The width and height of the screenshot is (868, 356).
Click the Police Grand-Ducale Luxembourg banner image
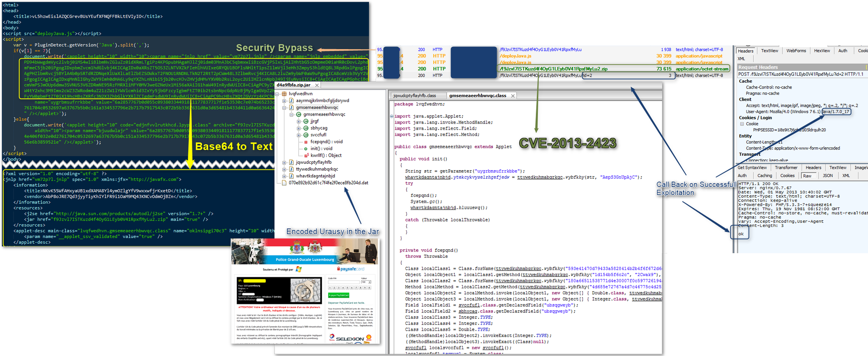click(305, 251)
